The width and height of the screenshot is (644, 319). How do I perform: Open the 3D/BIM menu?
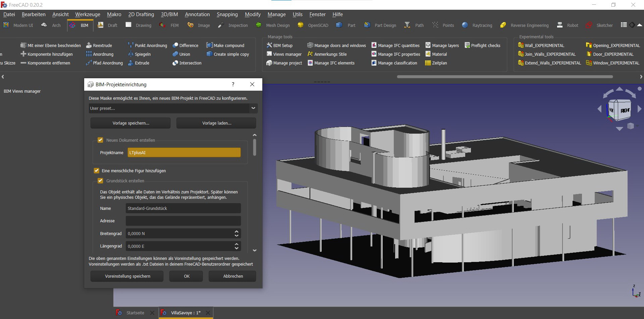tap(169, 14)
